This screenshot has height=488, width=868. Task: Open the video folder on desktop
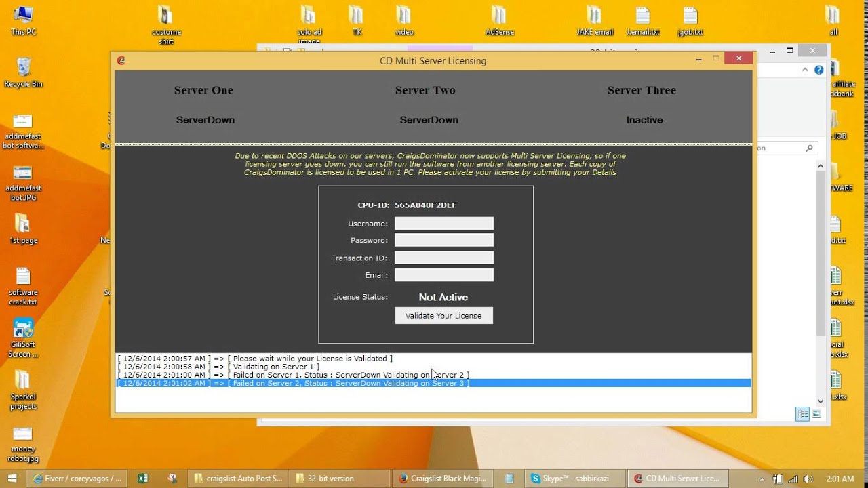click(x=404, y=20)
